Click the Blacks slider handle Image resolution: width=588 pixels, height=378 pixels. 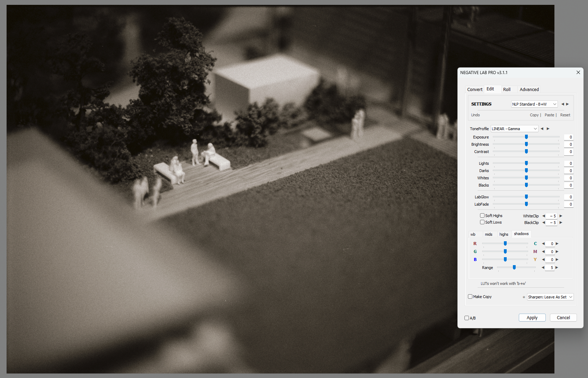click(x=526, y=185)
